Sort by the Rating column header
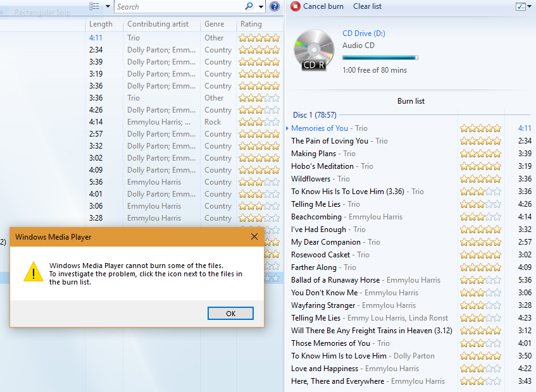536x392 pixels. click(x=251, y=24)
